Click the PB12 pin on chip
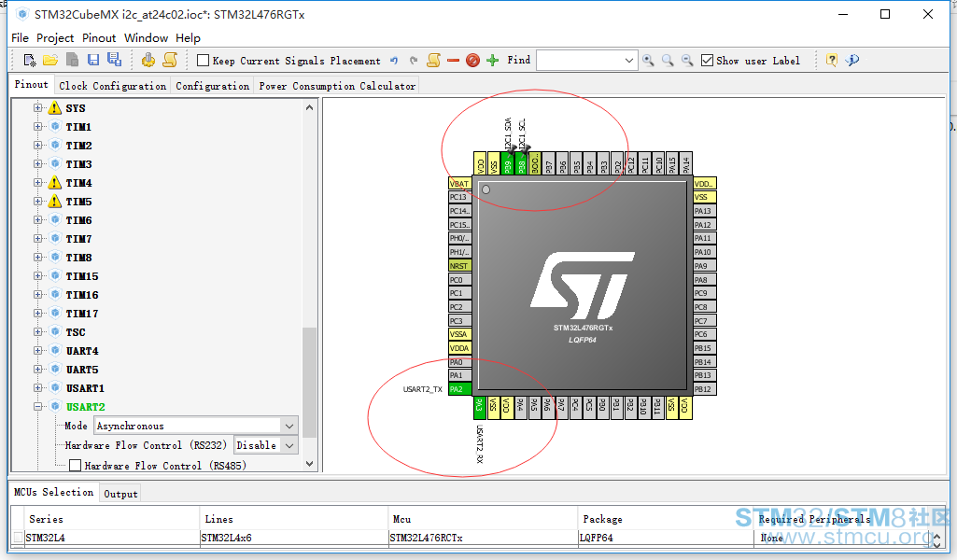The width and height of the screenshot is (957, 560). click(705, 389)
